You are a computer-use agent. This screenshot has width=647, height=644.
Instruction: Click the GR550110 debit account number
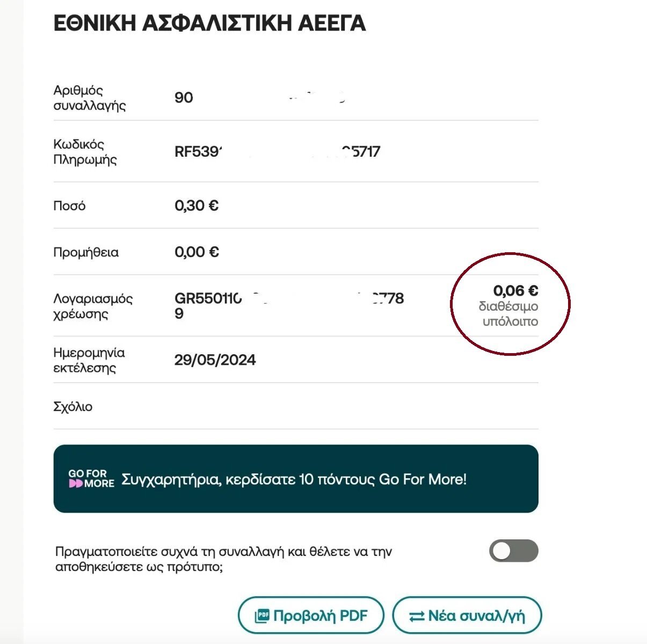point(289,305)
